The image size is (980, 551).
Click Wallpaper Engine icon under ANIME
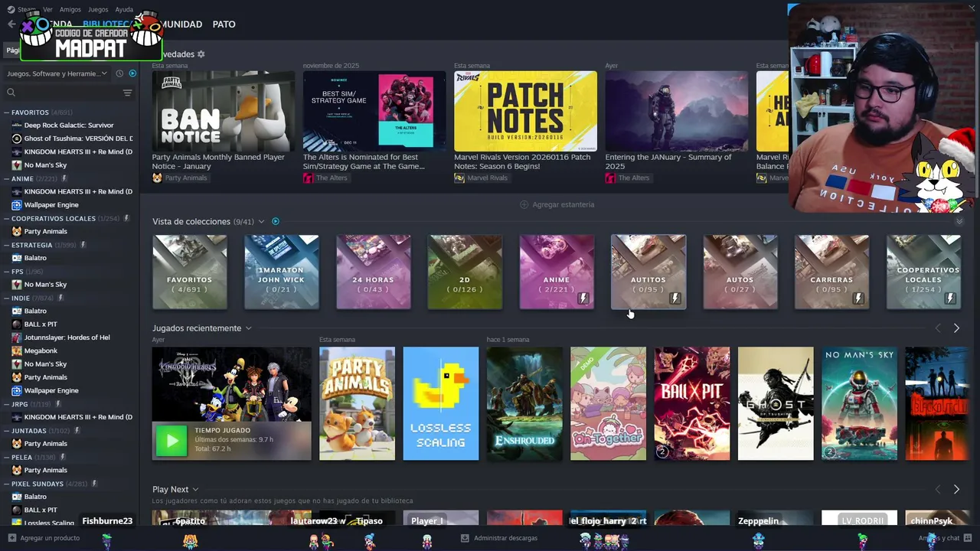[17, 205]
